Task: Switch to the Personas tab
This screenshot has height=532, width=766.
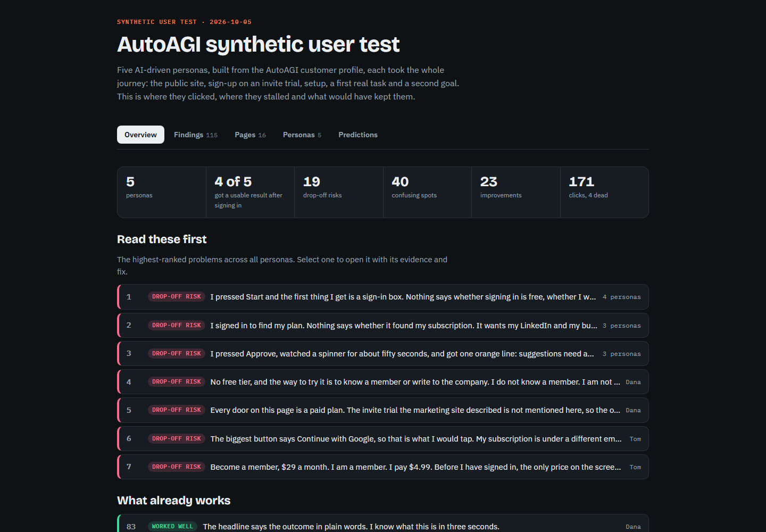Action: [x=302, y=135]
